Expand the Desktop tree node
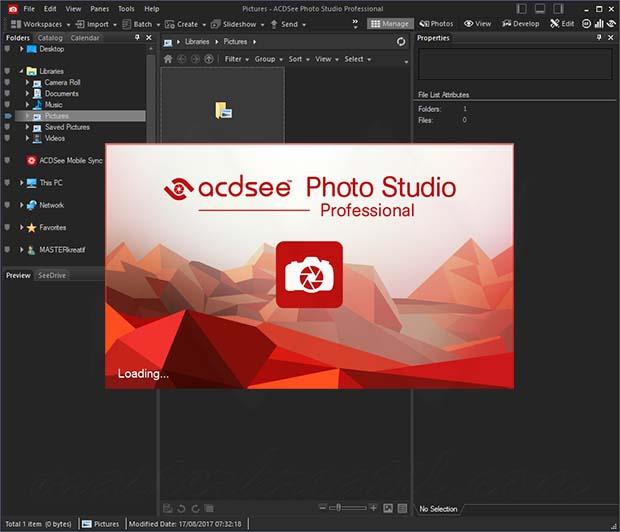Screen dimensions: 620x532 pos(22,49)
